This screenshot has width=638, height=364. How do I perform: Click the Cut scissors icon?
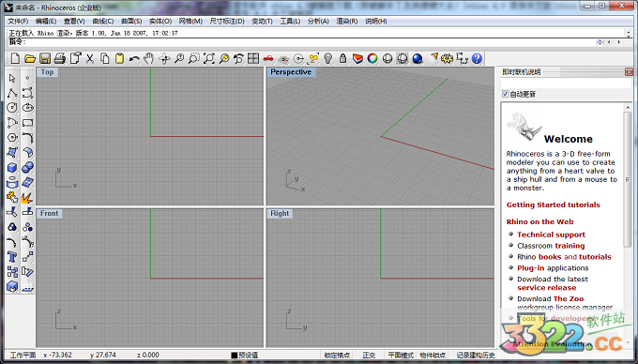pos(90,58)
